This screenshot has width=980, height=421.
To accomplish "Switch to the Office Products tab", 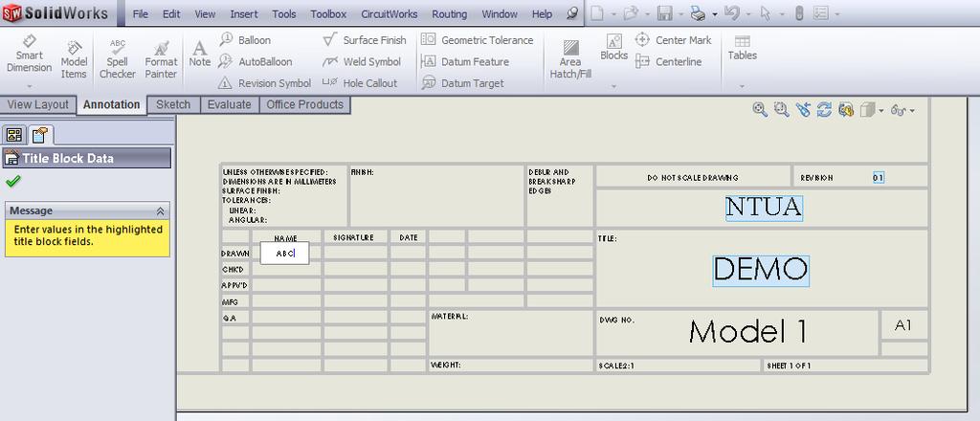I will click(x=305, y=105).
